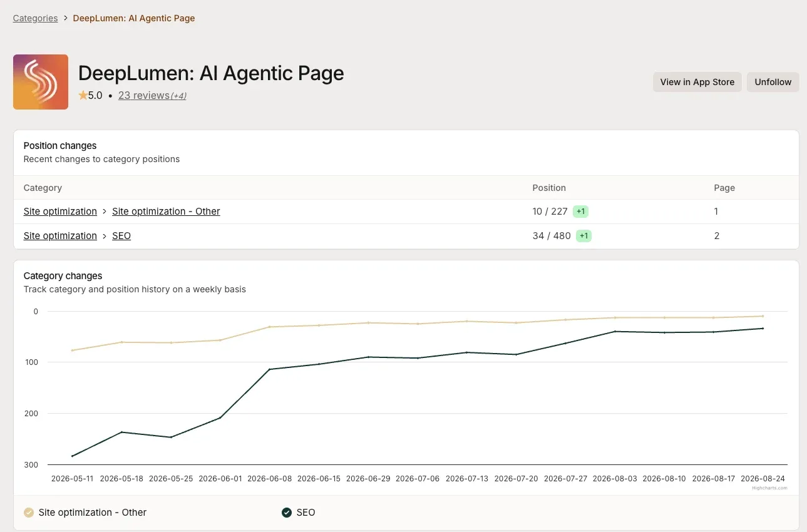Click the SEO legend label
Screen dimensions: 807x532
click(x=306, y=513)
